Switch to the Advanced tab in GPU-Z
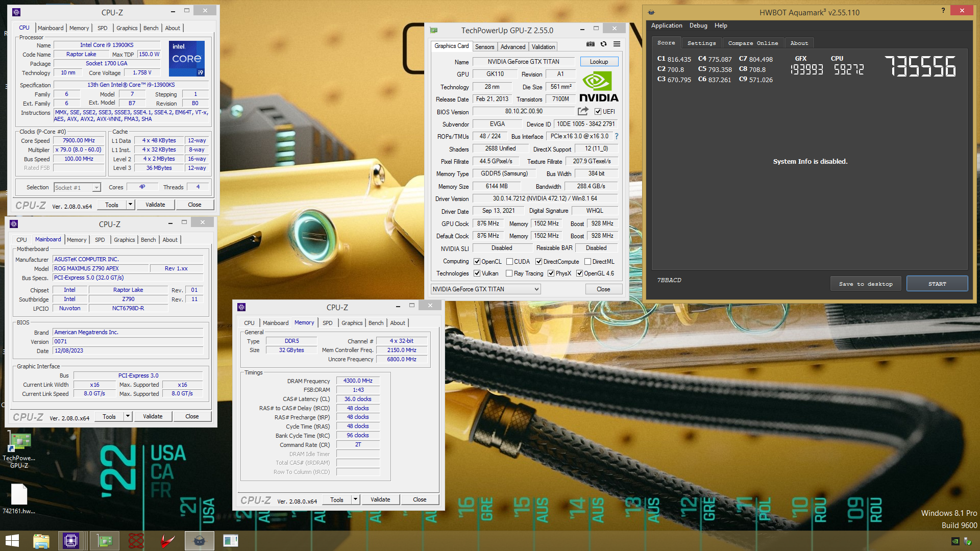 512,46
